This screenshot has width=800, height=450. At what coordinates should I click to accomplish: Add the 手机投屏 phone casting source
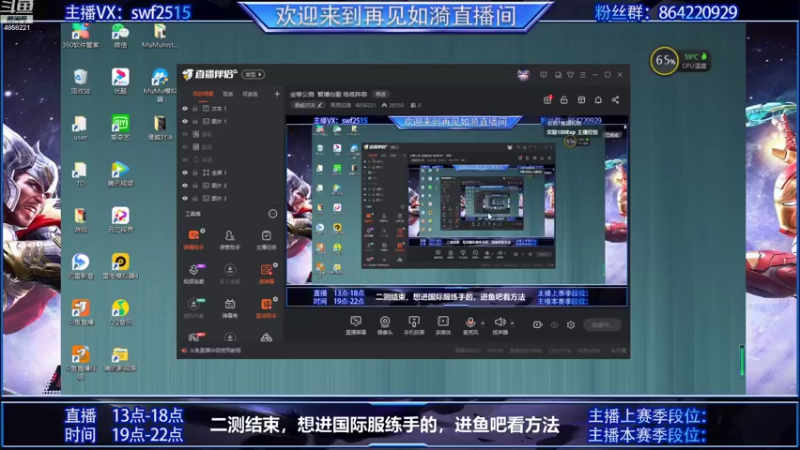[414, 325]
